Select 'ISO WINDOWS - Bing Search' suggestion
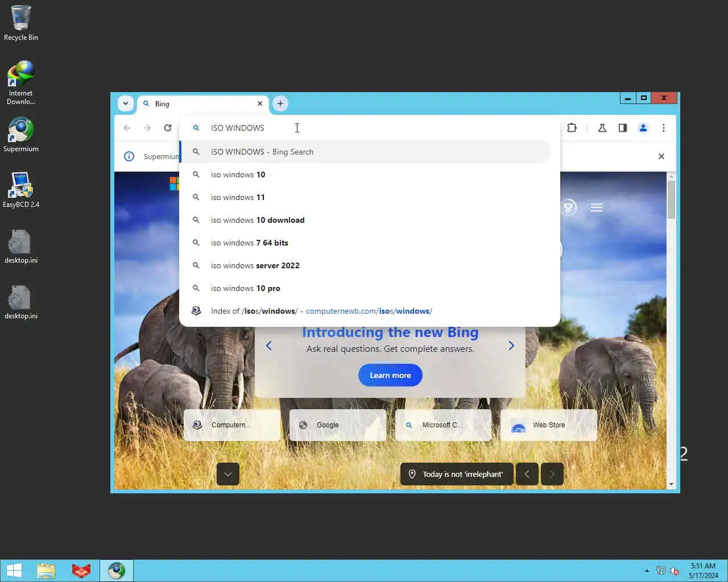The height and width of the screenshot is (582, 728). coord(366,152)
